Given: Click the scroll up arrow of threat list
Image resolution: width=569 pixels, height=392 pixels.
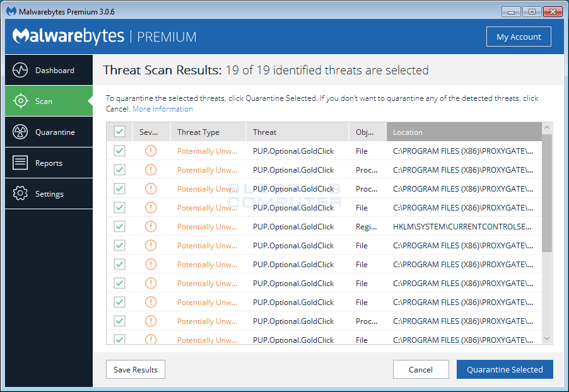Looking at the screenshot, I should (547, 128).
